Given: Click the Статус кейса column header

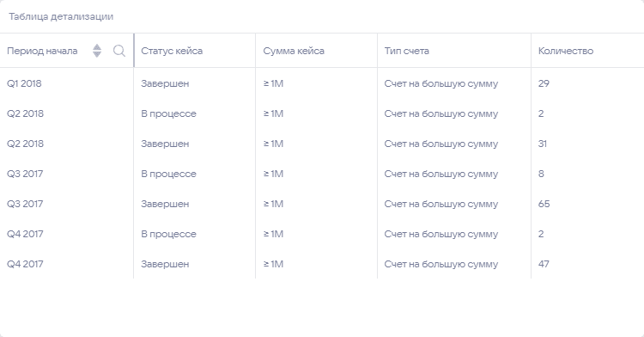Looking at the screenshot, I should 172,51.
